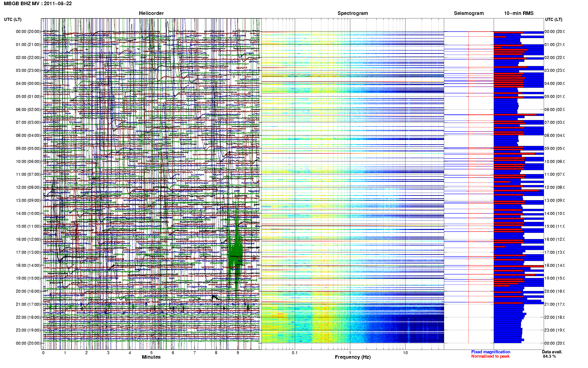Click the '00:00 (20:00)' label at bottom left
Viewport: 588px width, 368px height.
click(x=28, y=343)
